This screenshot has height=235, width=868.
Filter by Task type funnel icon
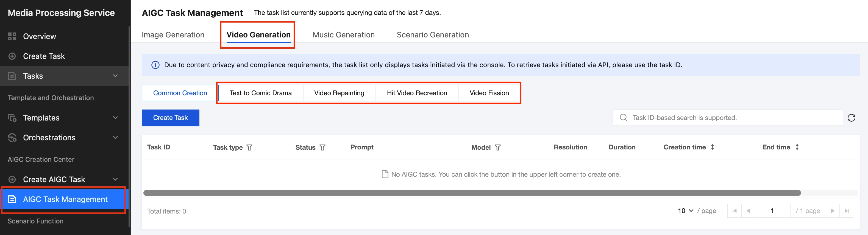249,147
